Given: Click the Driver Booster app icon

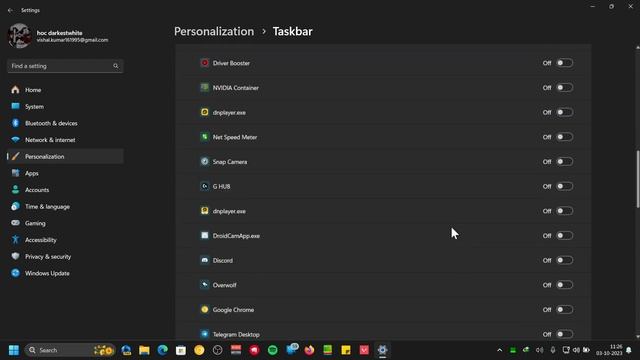Looking at the screenshot, I should pyautogui.click(x=204, y=63).
